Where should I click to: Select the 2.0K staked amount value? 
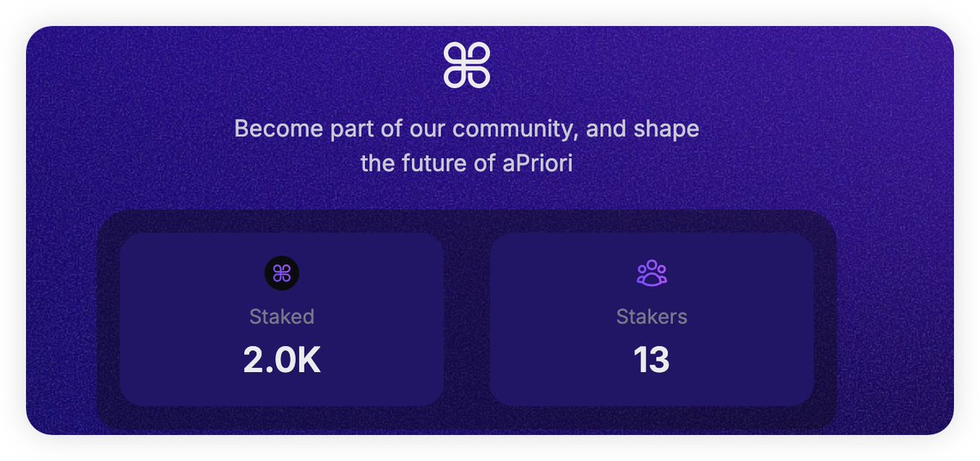click(x=282, y=360)
